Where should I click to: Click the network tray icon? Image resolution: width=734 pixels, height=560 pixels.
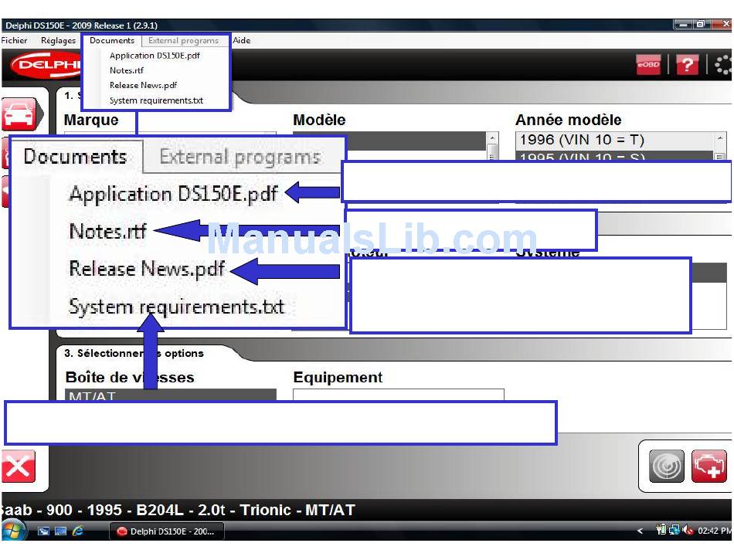pyautogui.click(x=674, y=531)
